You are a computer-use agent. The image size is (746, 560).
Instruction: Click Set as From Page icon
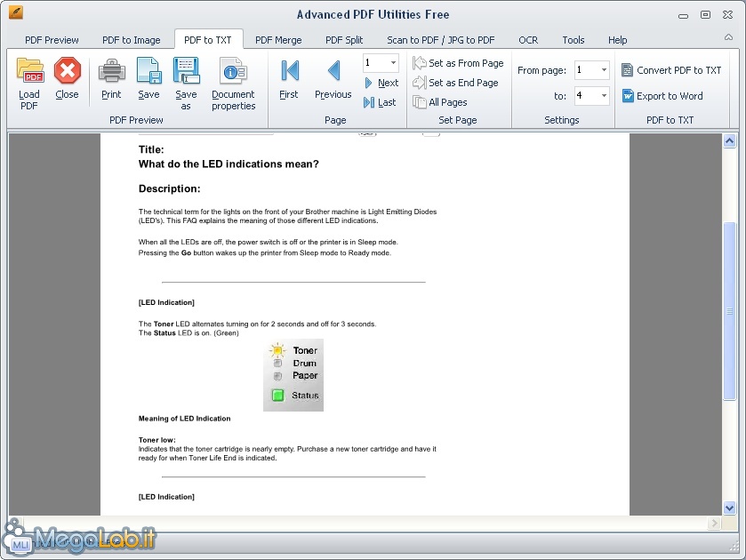pos(419,63)
